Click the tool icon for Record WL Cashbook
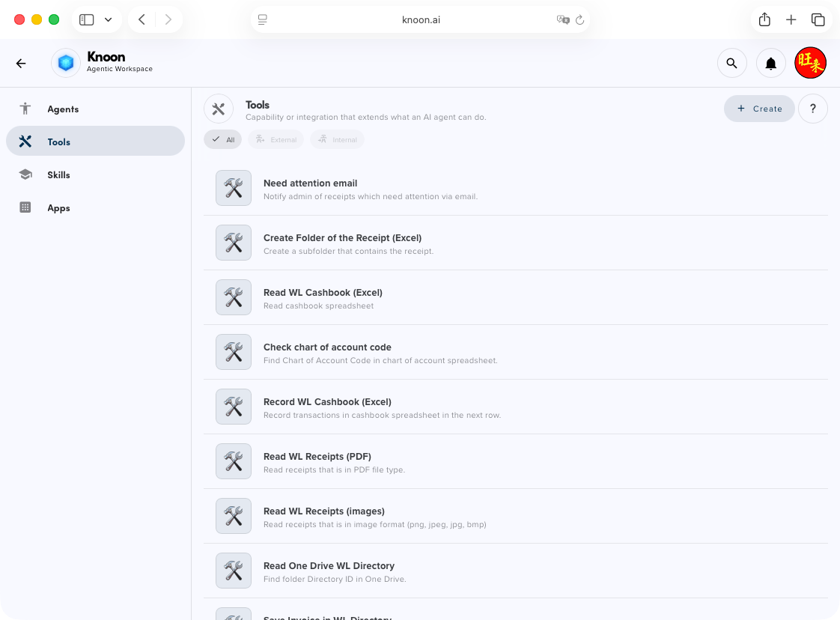The width and height of the screenshot is (840, 620). click(x=233, y=407)
